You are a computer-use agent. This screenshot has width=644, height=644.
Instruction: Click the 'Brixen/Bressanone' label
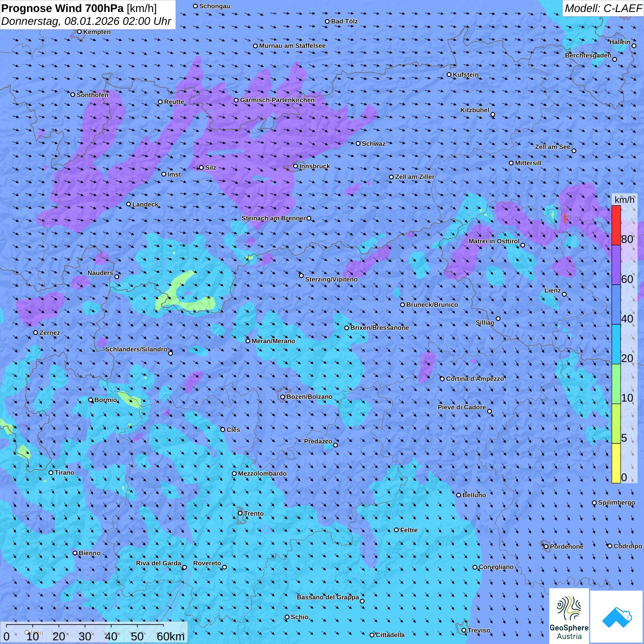point(379,328)
